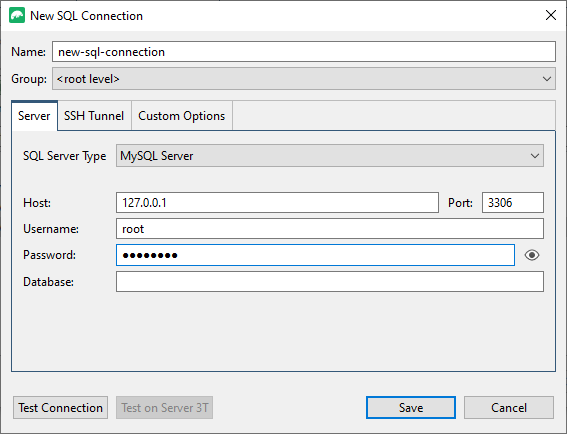
Task: Click the empty Database field
Action: (329, 282)
